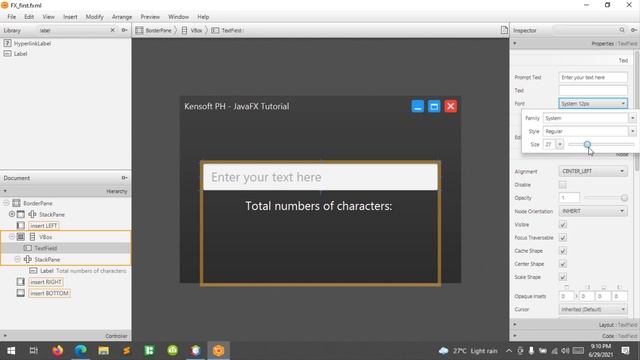The width and height of the screenshot is (640, 360).
Task: Toggle the Scale Shape checkbox
Action: click(562, 277)
